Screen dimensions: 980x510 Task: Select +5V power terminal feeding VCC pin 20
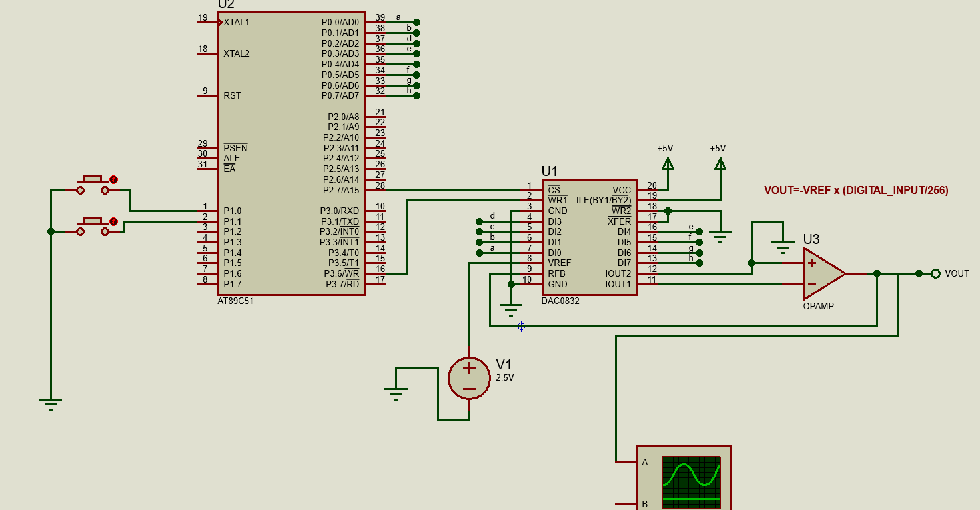668,163
